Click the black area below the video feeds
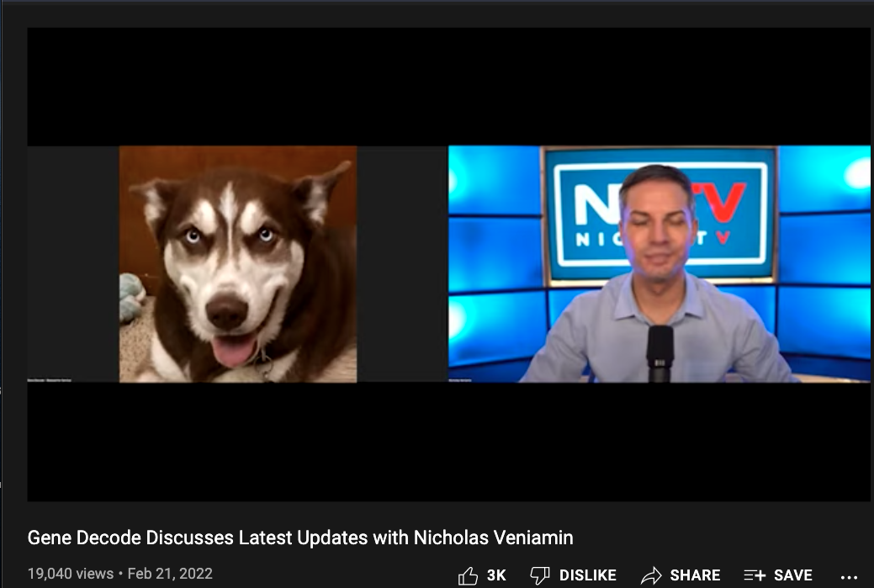The image size is (874, 588). coord(448,442)
